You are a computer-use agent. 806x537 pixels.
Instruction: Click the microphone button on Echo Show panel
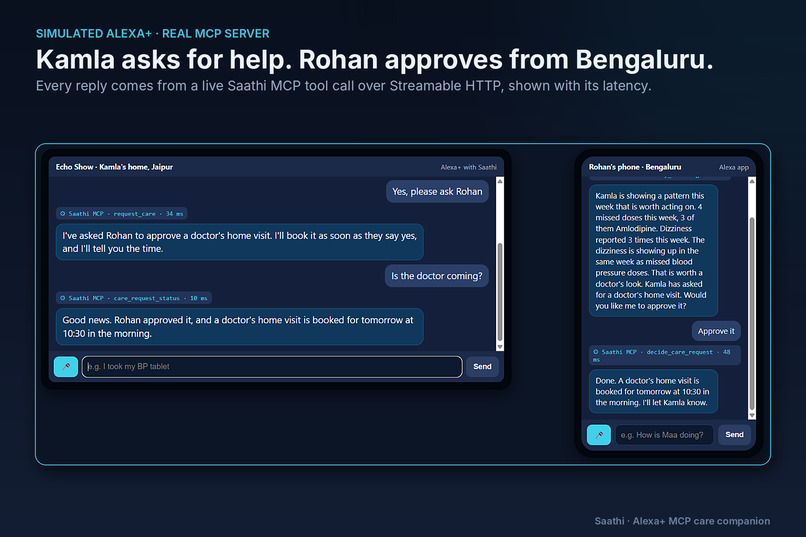66,366
